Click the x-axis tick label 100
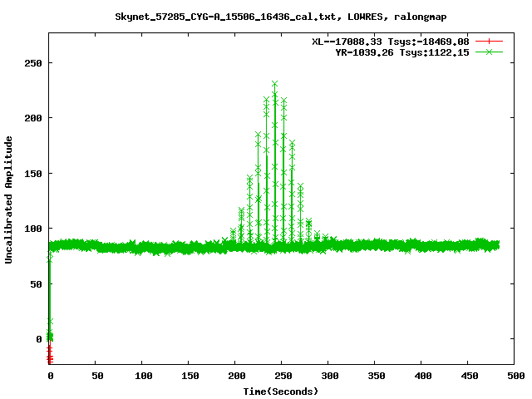 pos(144,376)
